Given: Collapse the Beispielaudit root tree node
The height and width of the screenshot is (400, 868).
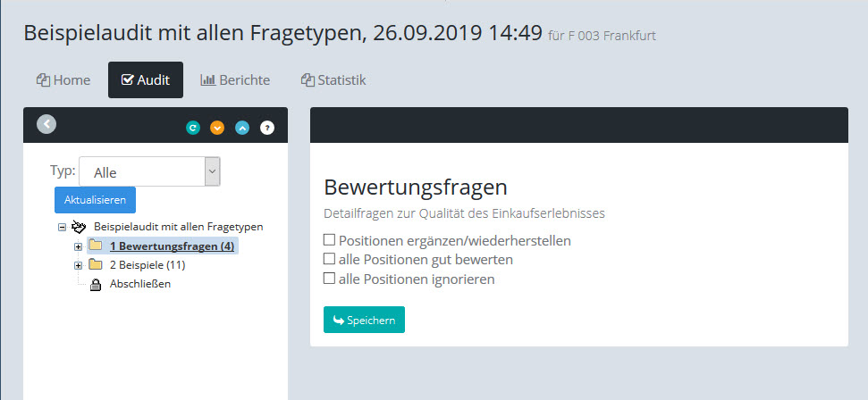Looking at the screenshot, I should (62, 228).
